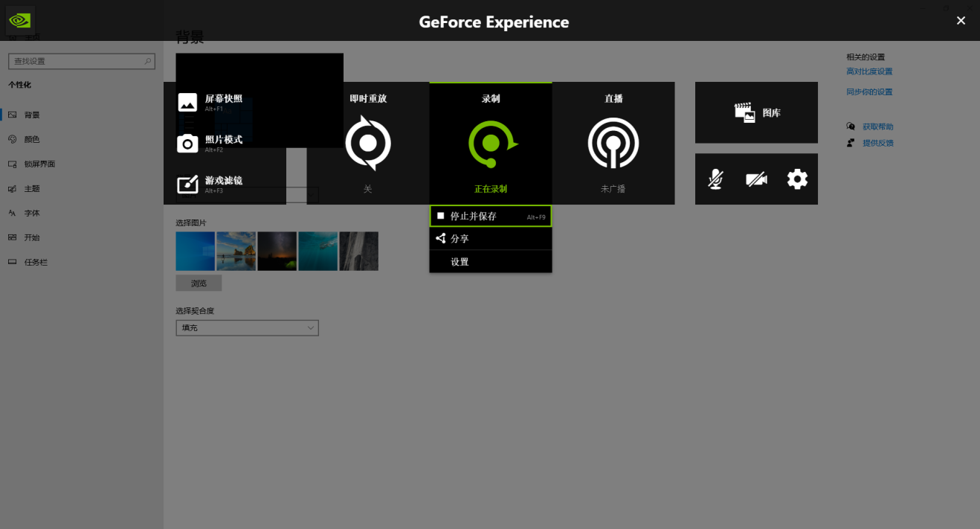Open 游戏滤镜 filter icon
Image resolution: width=980 pixels, height=529 pixels.
coord(187,184)
